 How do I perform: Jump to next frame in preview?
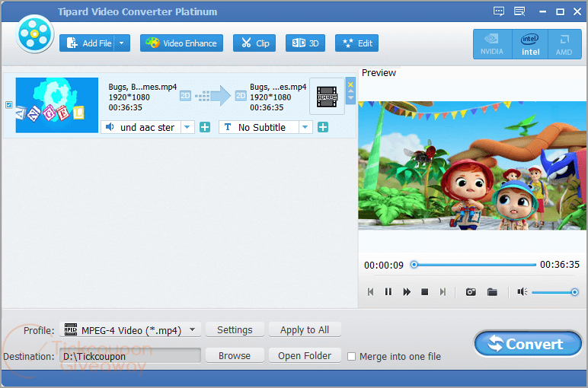point(443,291)
